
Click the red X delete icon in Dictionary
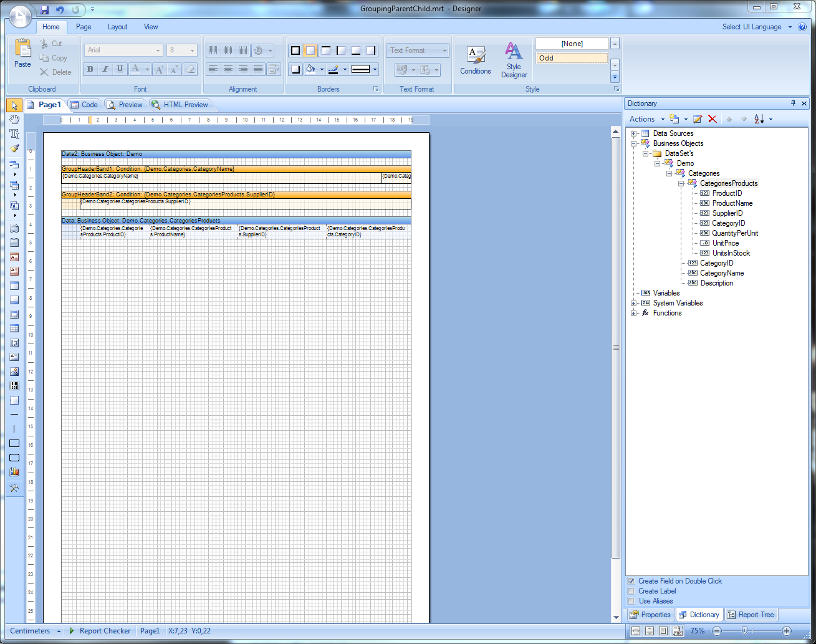pyautogui.click(x=713, y=119)
